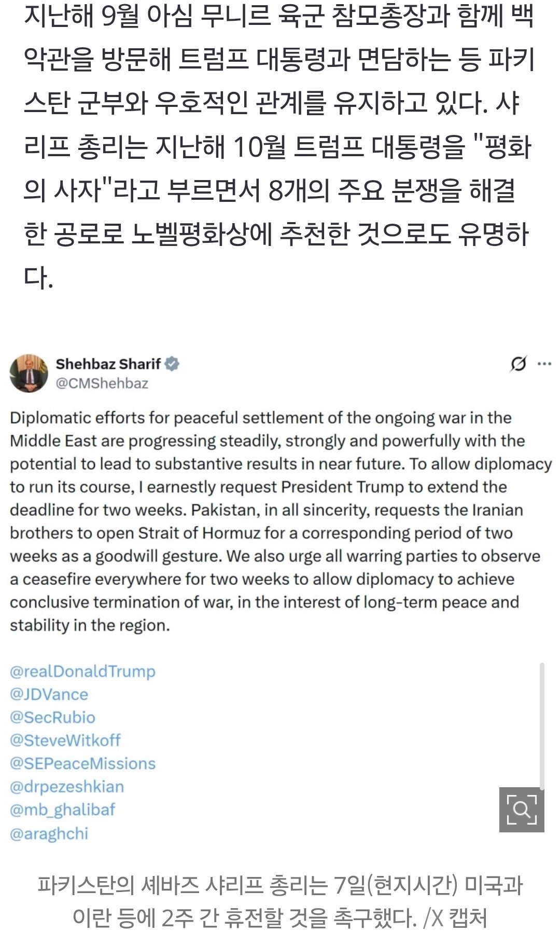Open the @CMShehbaz handle
Viewport: 560px width, 946px height.
102,383
